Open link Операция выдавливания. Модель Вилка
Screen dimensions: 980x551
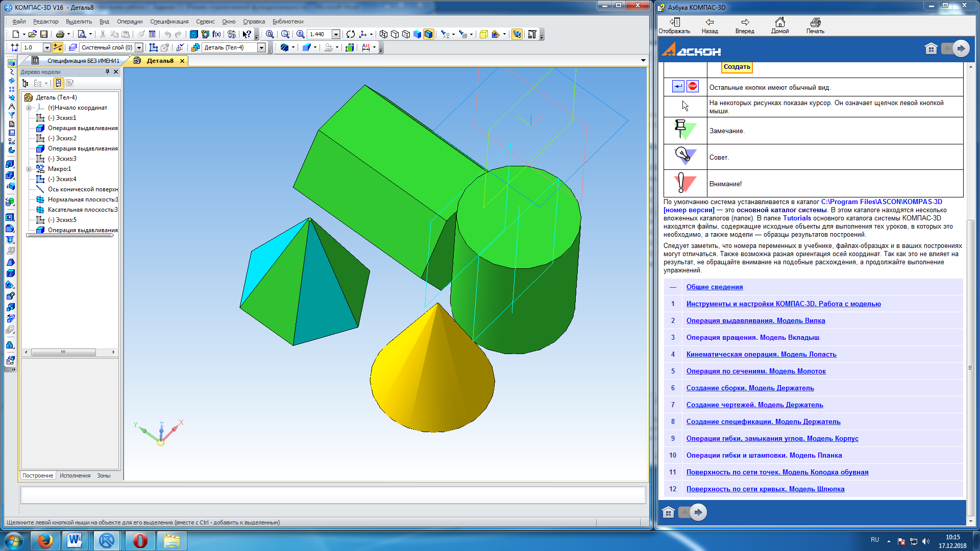click(755, 320)
